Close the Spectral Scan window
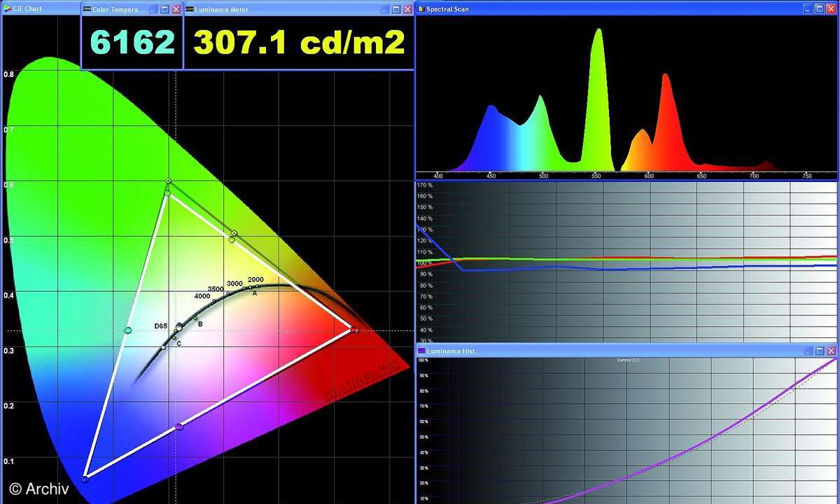The height and width of the screenshot is (504, 840). pyautogui.click(x=831, y=9)
